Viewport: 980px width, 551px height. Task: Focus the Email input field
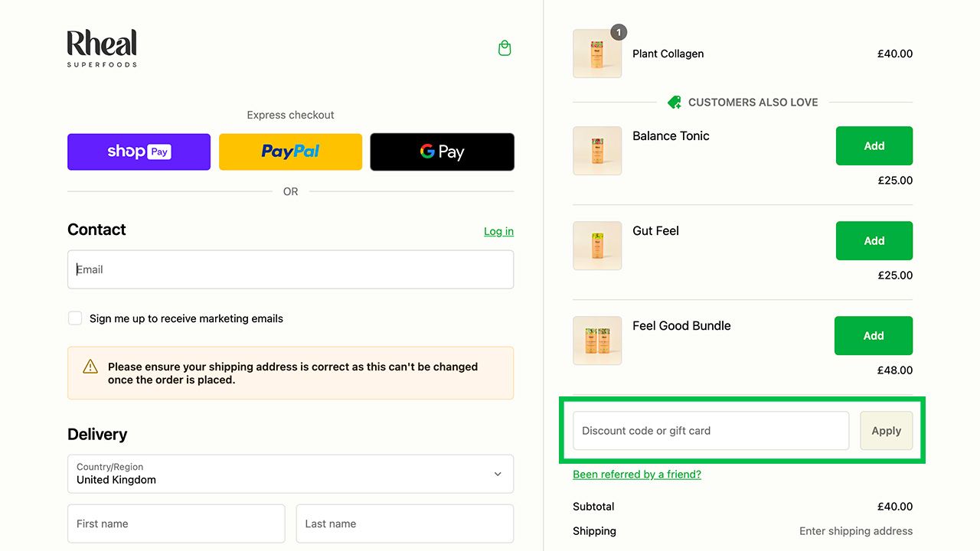pyautogui.click(x=290, y=269)
